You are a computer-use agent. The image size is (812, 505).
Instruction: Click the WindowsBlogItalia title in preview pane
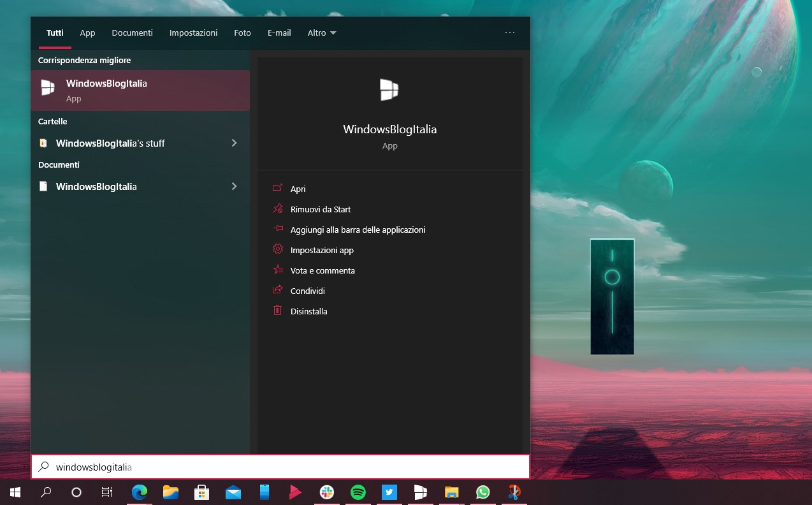390,129
